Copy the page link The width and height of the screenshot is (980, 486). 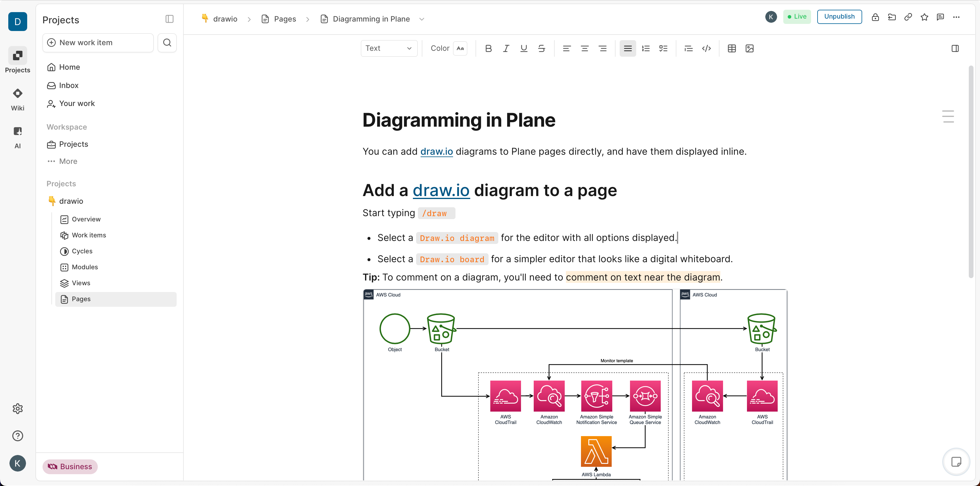(x=908, y=17)
